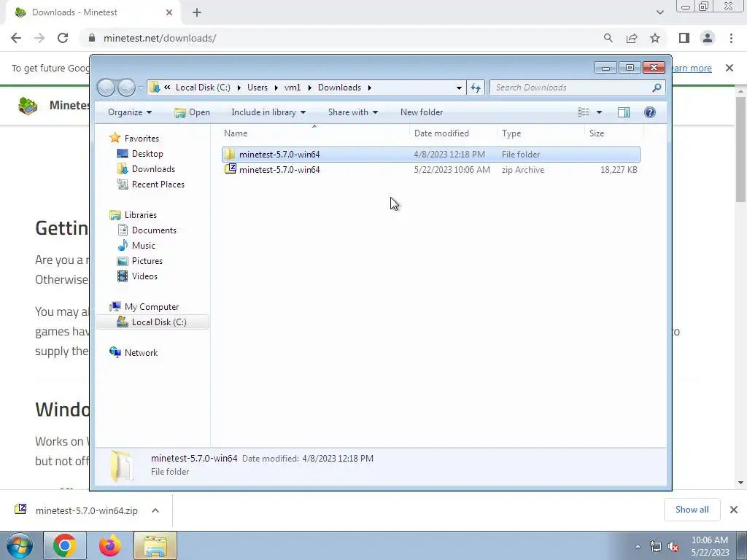The image size is (747, 560).
Task: Close the Chrome downloads shelf
Action: pyautogui.click(x=734, y=510)
